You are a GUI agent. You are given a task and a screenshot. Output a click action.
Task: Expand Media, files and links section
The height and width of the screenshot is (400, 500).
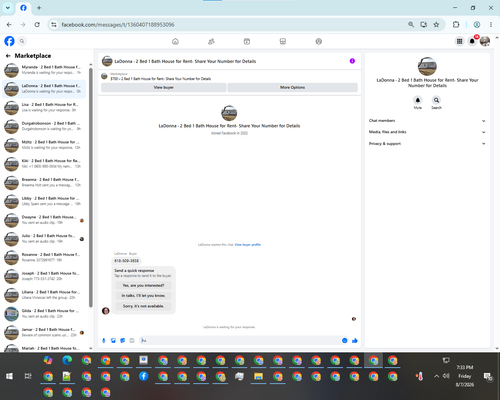click(x=427, y=132)
